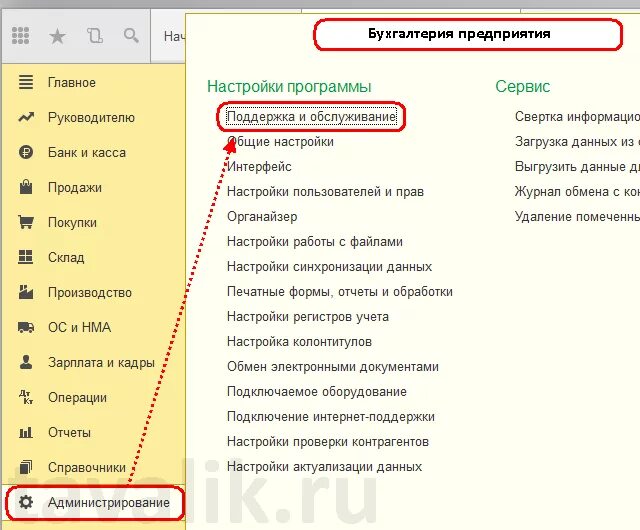
Task: Select the Настройки программы heading
Action: (x=289, y=87)
